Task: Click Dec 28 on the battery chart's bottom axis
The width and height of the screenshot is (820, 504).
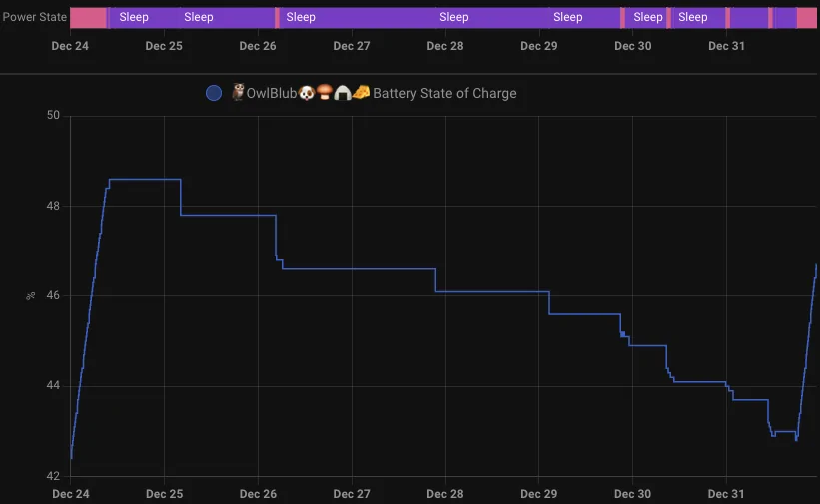Action: click(x=445, y=494)
